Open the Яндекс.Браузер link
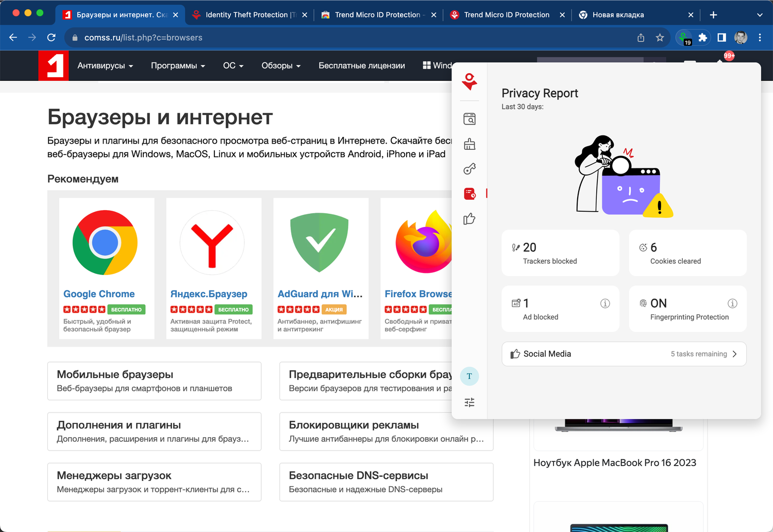 [x=209, y=294]
